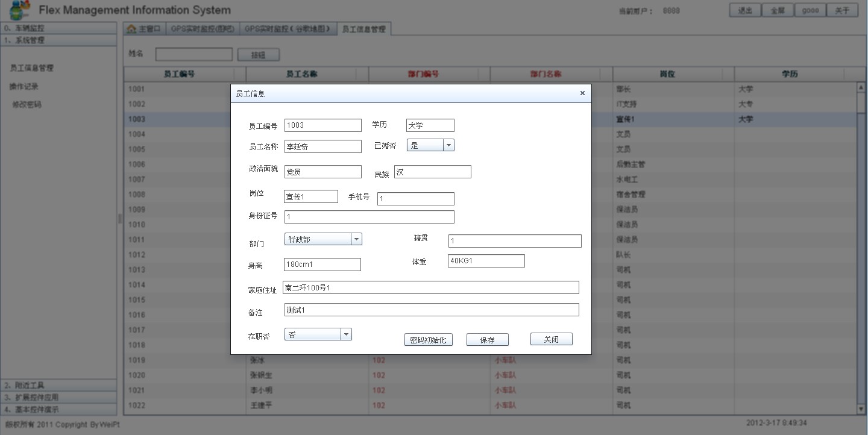This screenshot has height=435, width=868.
Task: Click the scroll up arrow of the table
Action: [861, 87]
